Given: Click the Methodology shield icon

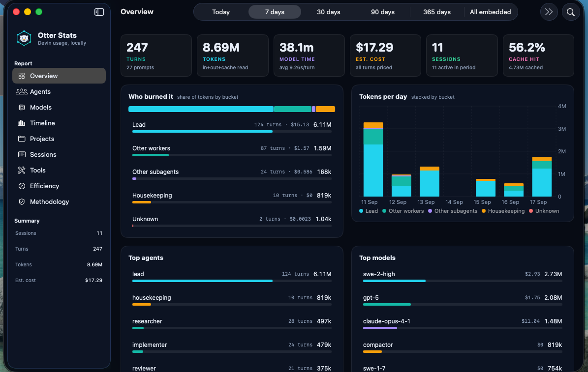Looking at the screenshot, I should 22,201.
